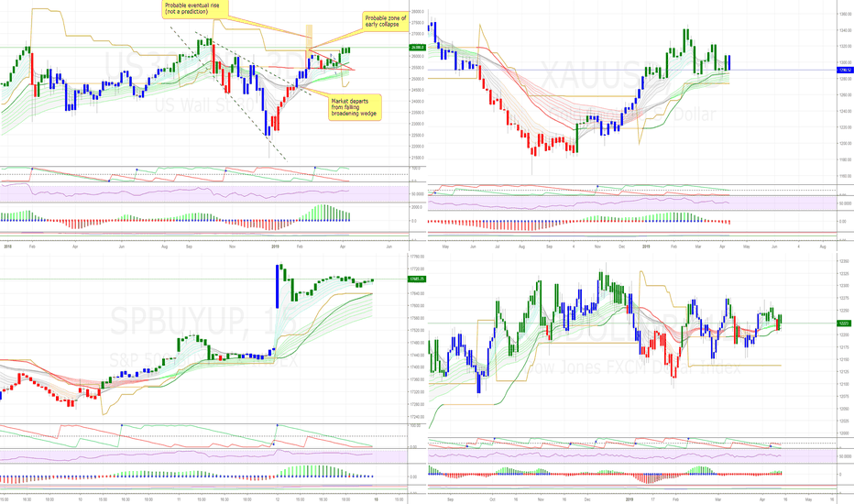The height and width of the screenshot is (504, 854).
Task: Click '2019' on the Dollar Index time axis
Action: (x=630, y=499)
